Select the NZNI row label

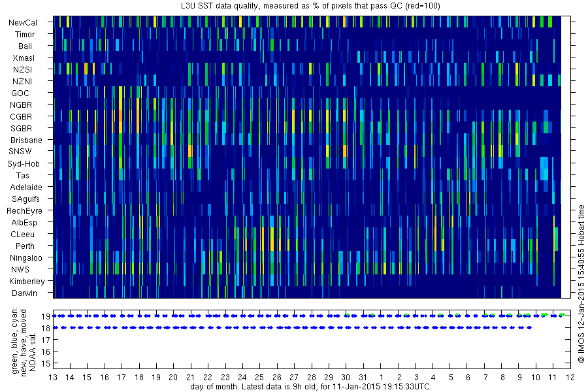tap(22, 82)
